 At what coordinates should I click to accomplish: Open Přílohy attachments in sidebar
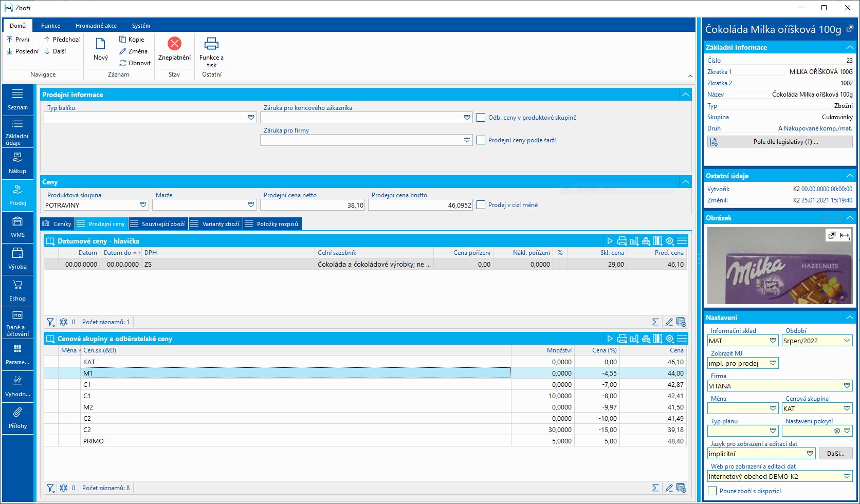(x=17, y=418)
